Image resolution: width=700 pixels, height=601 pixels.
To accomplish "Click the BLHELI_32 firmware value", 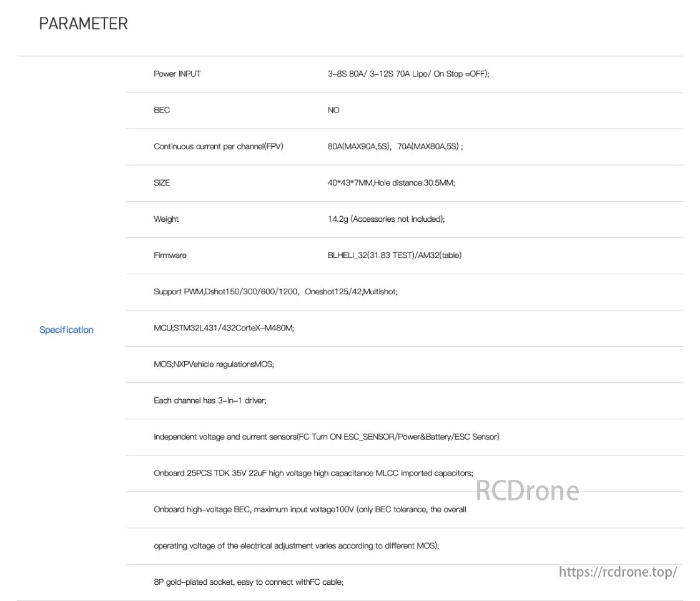I will coord(394,255).
